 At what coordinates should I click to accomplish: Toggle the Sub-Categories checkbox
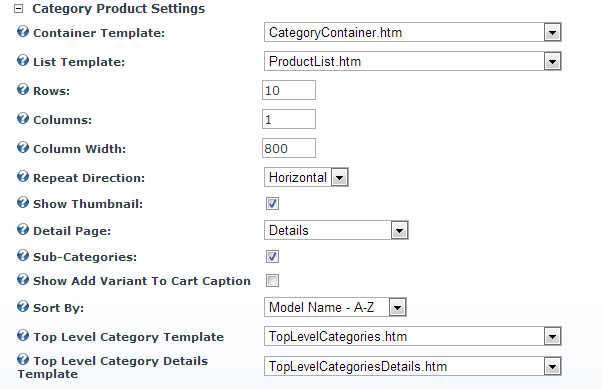273,257
